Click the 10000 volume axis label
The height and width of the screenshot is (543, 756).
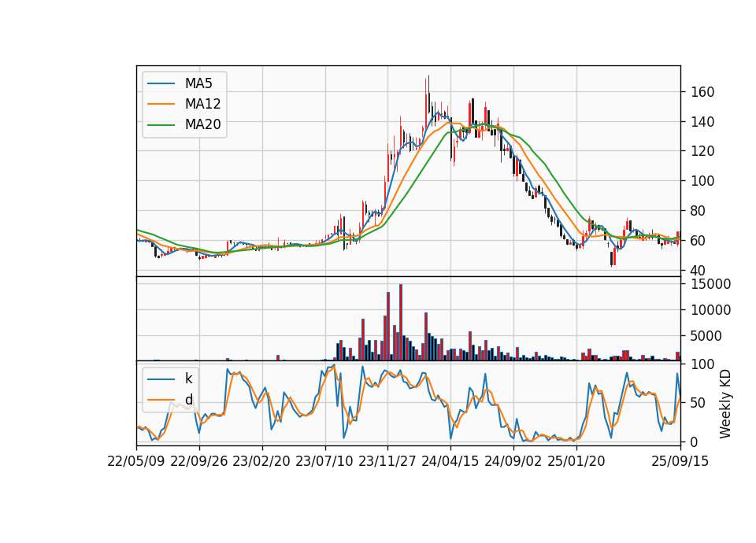pyautogui.click(x=711, y=310)
